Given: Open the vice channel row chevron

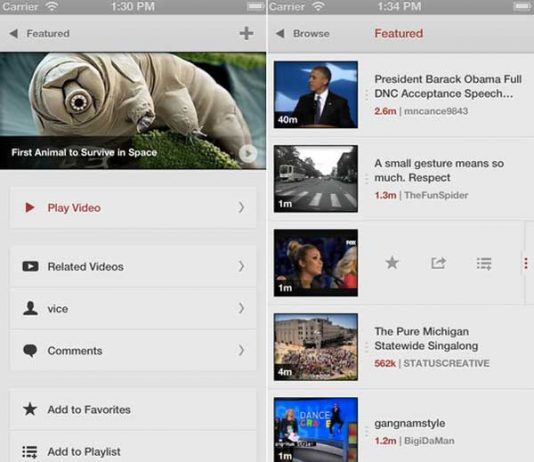Looking at the screenshot, I should pyautogui.click(x=241, y=308).
